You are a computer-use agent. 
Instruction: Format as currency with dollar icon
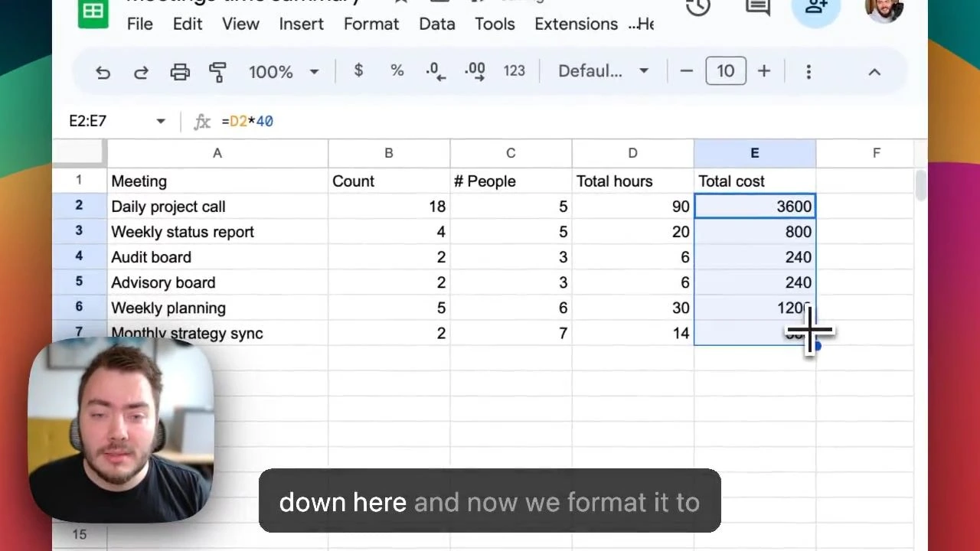coord(358,71)
